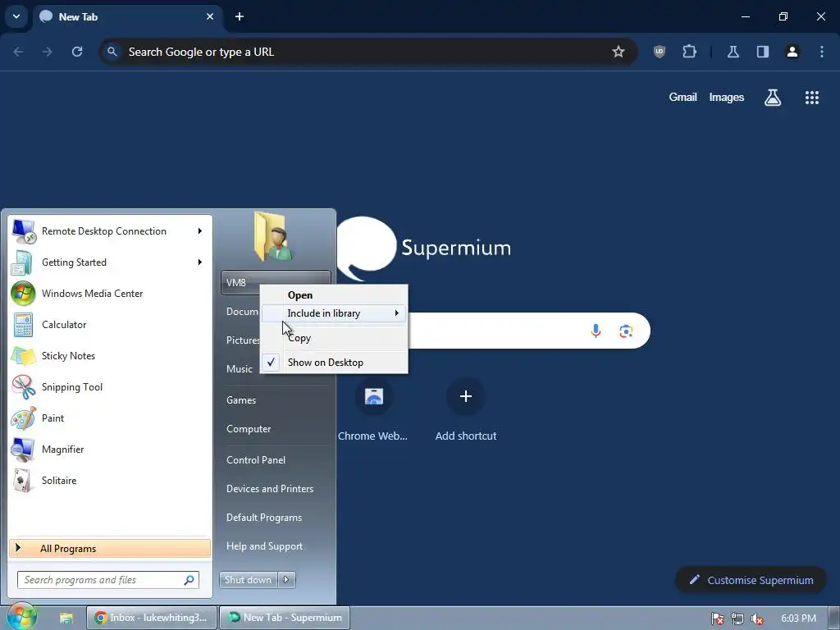Choose Open in context menu

(x=334, y=295)
